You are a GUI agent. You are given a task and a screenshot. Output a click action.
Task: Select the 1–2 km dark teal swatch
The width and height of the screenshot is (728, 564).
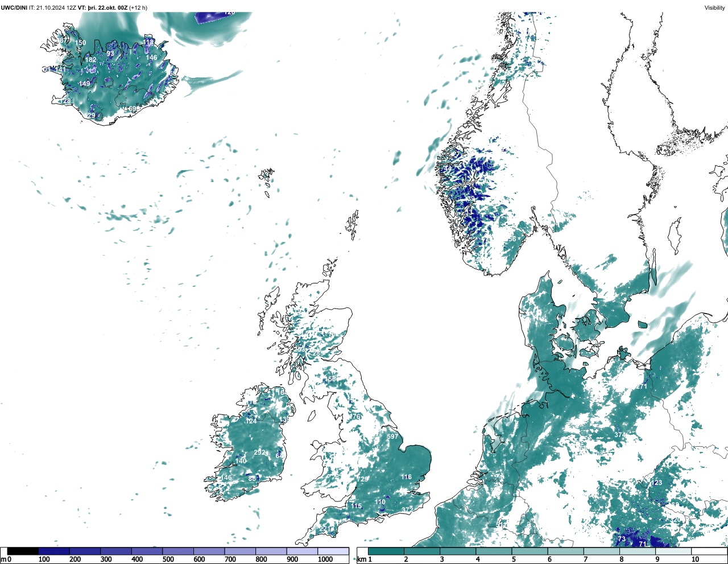386,551
